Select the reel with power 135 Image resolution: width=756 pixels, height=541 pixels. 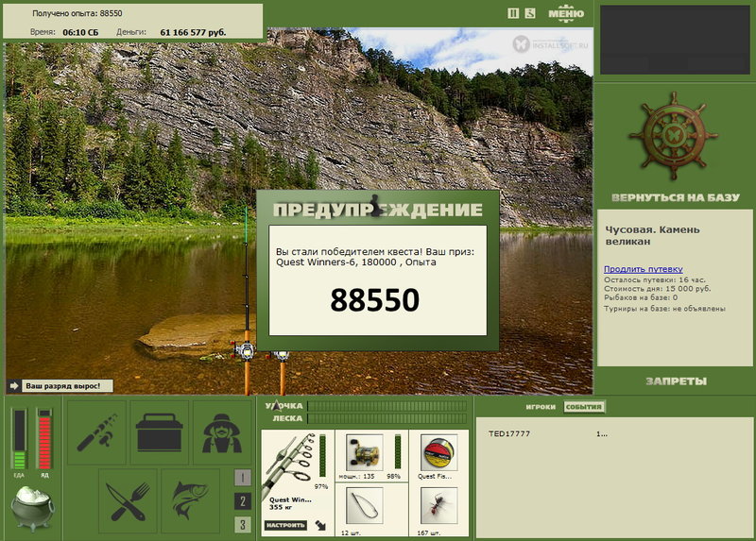365,451
